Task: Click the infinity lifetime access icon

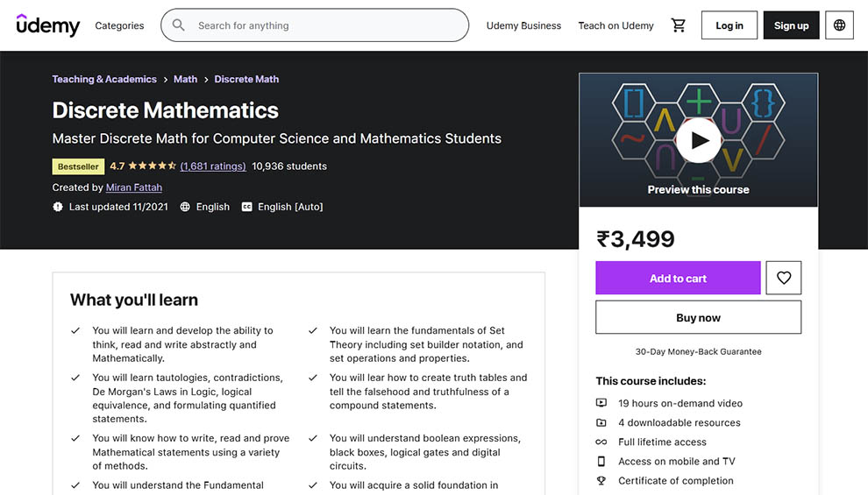Action: 601,442
